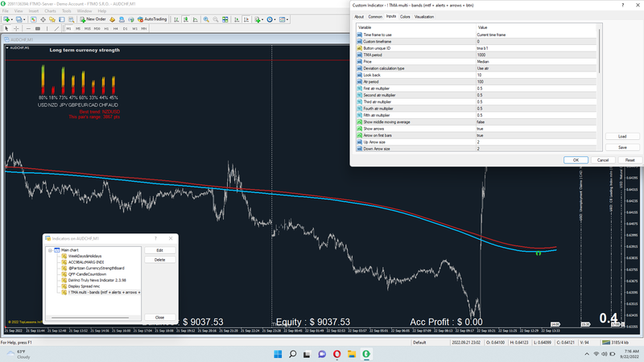Click the New Chart toolbar icon

coord(7,19)
